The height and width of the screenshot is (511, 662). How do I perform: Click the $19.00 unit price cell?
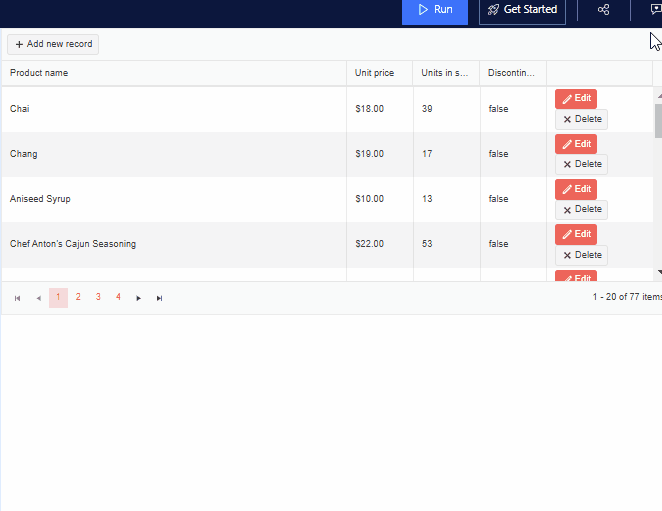380,154
